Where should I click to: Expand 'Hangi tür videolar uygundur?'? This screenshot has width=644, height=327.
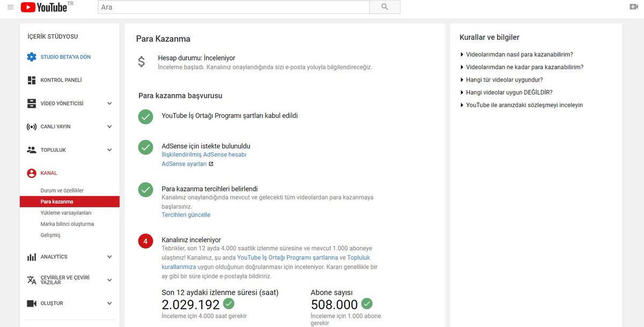(501, 80)
